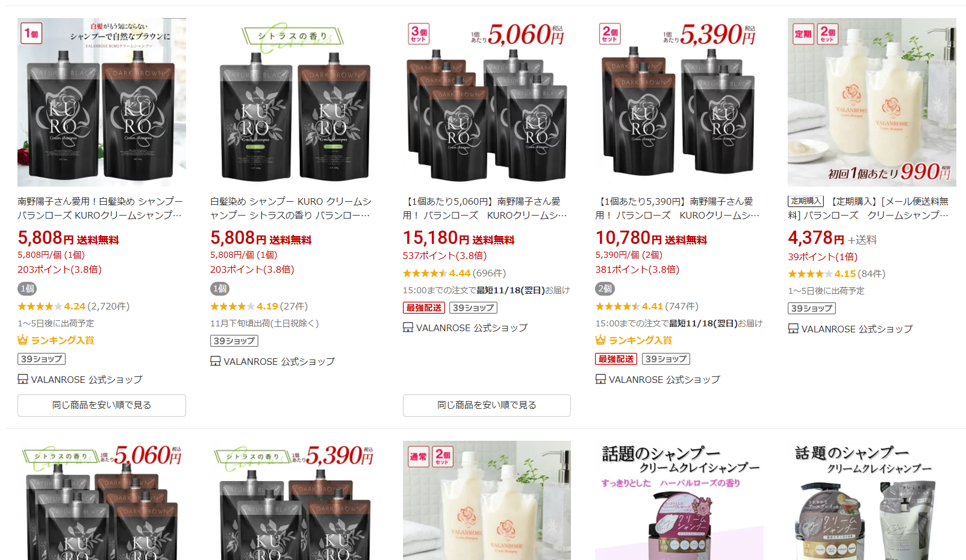Click the crown ranking icon under the 10,780円 product
The height and width of the screenshot is (560, 966).
[x=600, y=340]
